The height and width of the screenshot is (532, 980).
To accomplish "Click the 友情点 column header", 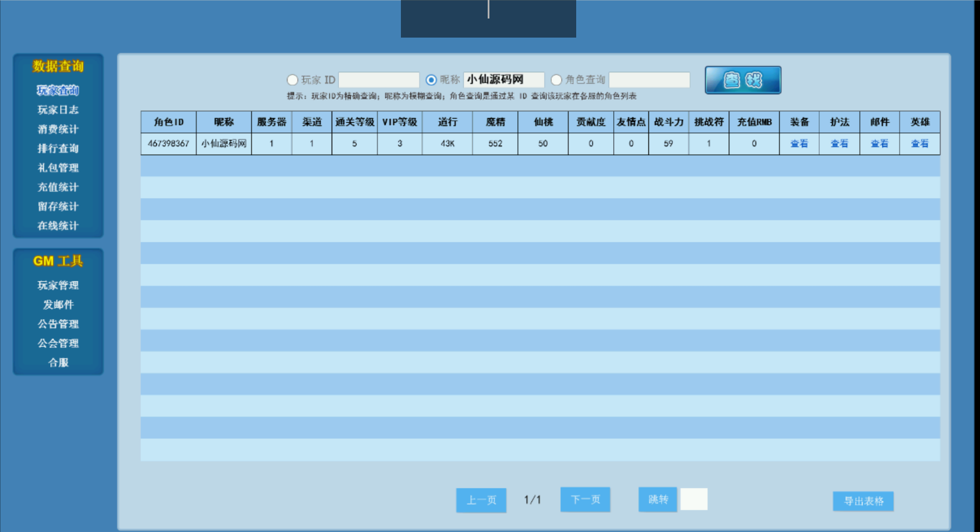I will pyautogui.click(x=631, y=122).
